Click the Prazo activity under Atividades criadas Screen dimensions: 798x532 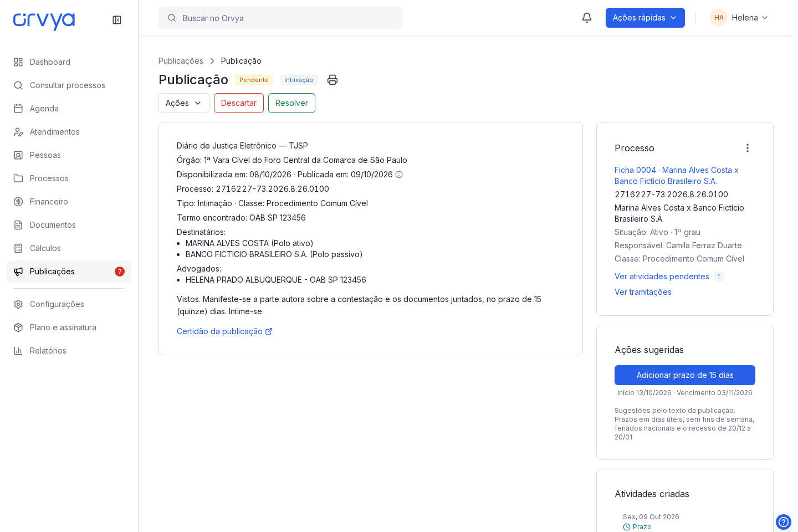[x=637, y=527]
